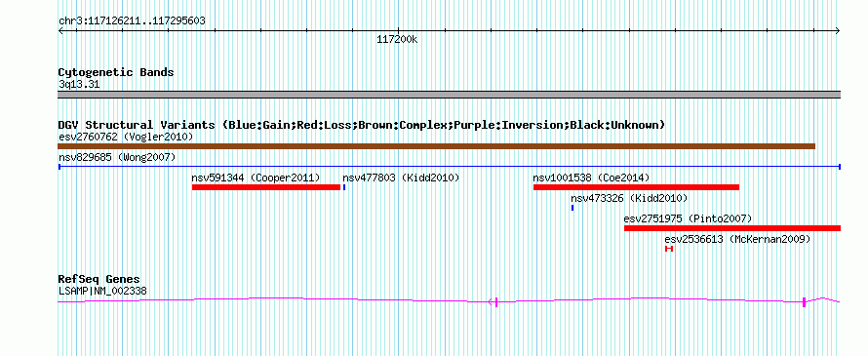Screen dimensions: 868x356
Task: Open nsv473326 (Kidd2010) label
Action: click(x=629, y=198)
